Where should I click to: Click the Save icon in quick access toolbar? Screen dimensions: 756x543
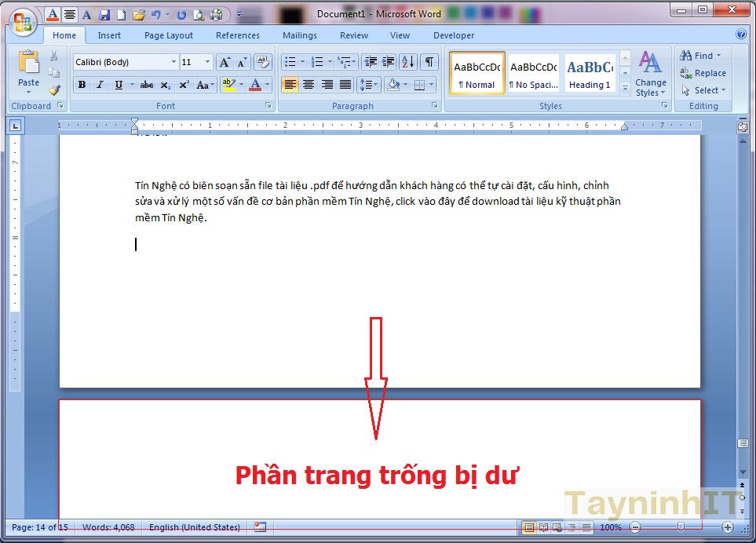point(104,14)
